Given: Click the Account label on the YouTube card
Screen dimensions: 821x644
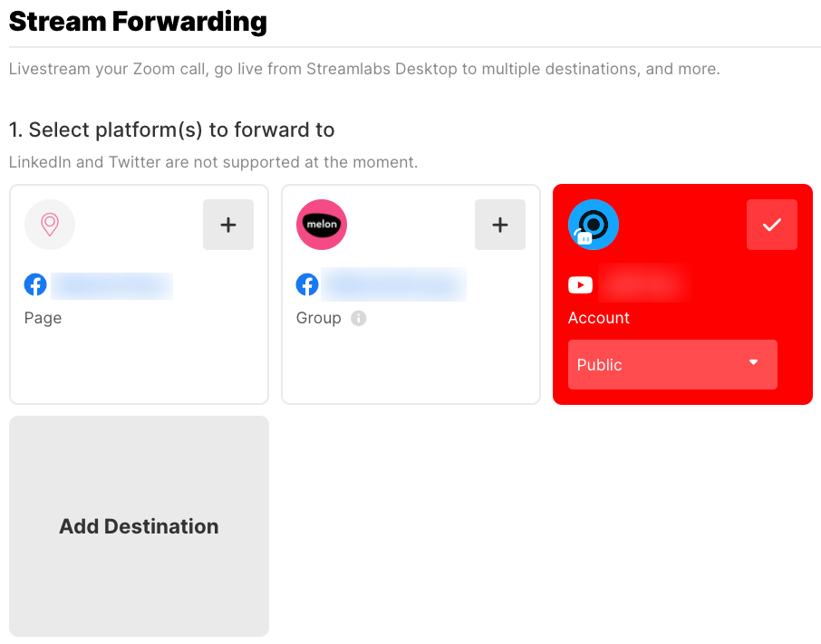Looking at the screenshot, I should [599, 318].
